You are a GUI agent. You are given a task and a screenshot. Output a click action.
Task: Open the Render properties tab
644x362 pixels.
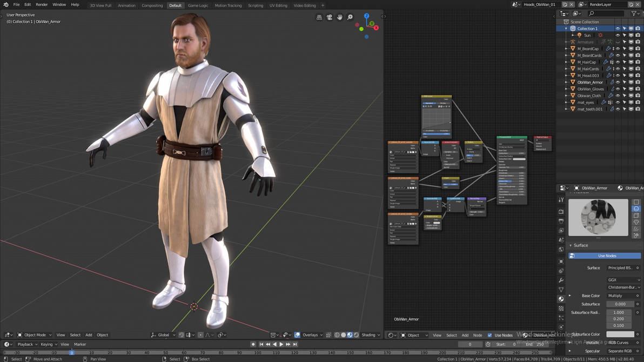coord(561,212)
